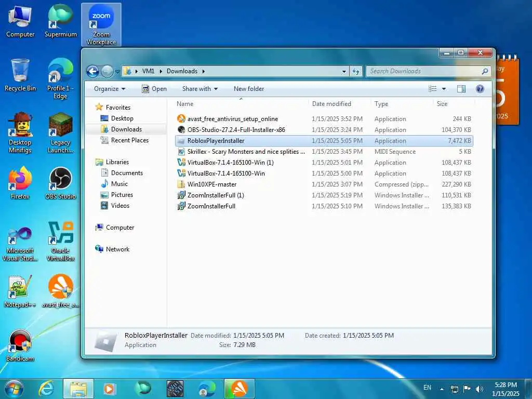Viewport: 532px width, 399px height.
Task: Open Documents library in navigation pane
Action: [127, 172]
